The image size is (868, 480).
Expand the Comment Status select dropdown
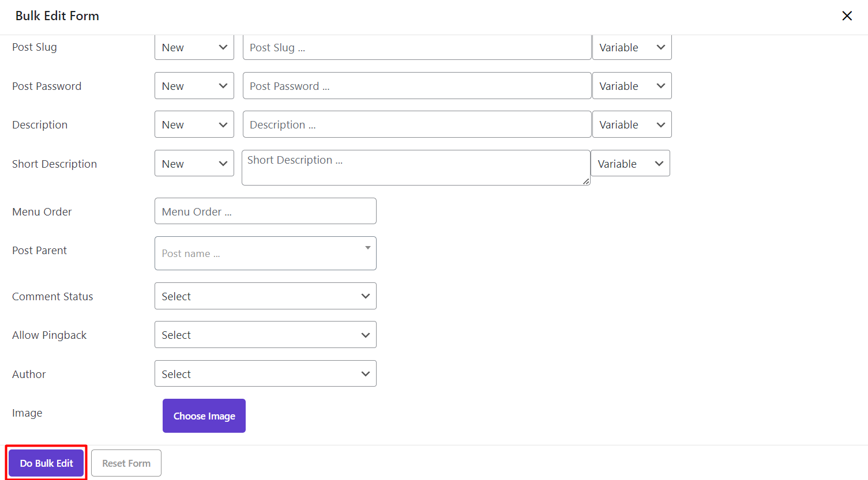point(265,296)
